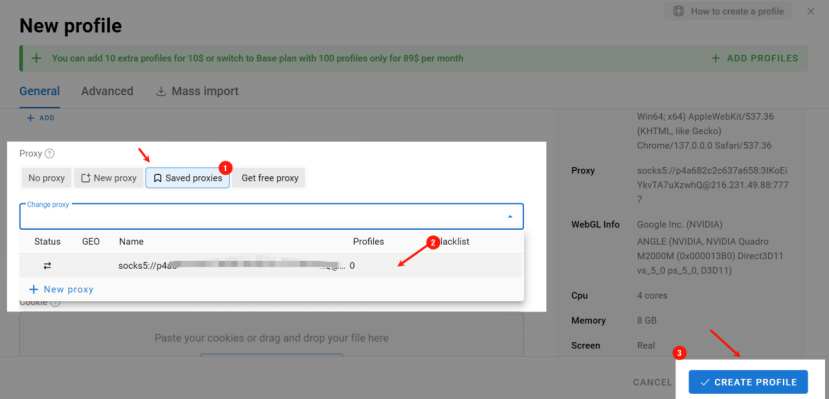This screenshot has width=829, height=399.
Task: Click the Cookie help question mark icon
Action: 55,303
